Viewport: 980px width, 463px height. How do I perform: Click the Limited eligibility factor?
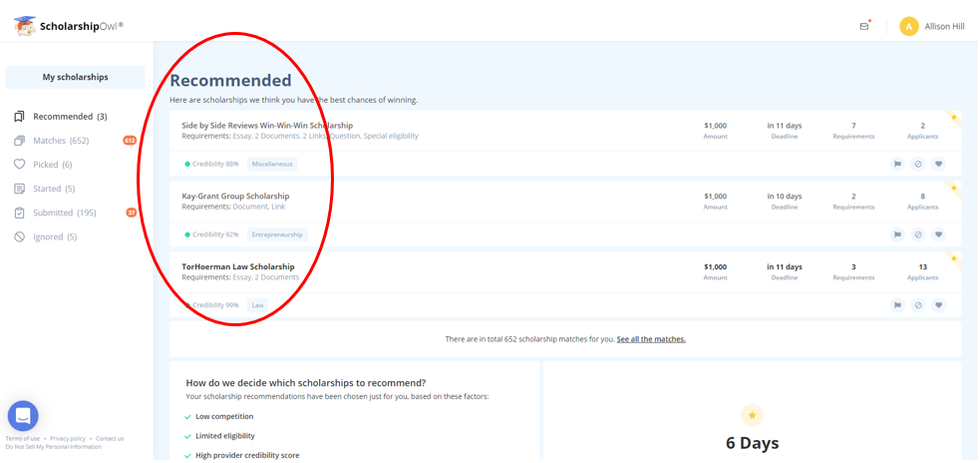(225, 436)
